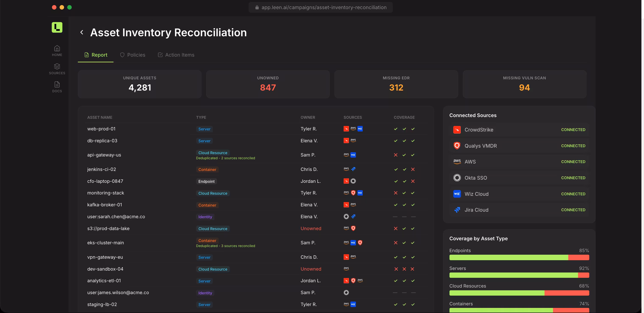
Task: Open the dev-sandbox-04 asset row
Action: [105, 269]
